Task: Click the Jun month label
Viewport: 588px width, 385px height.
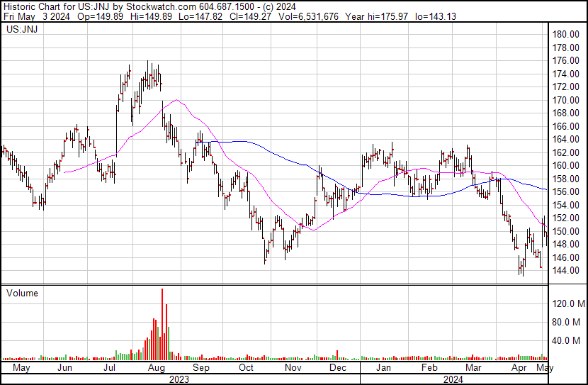Action: [x=64, y=368]
